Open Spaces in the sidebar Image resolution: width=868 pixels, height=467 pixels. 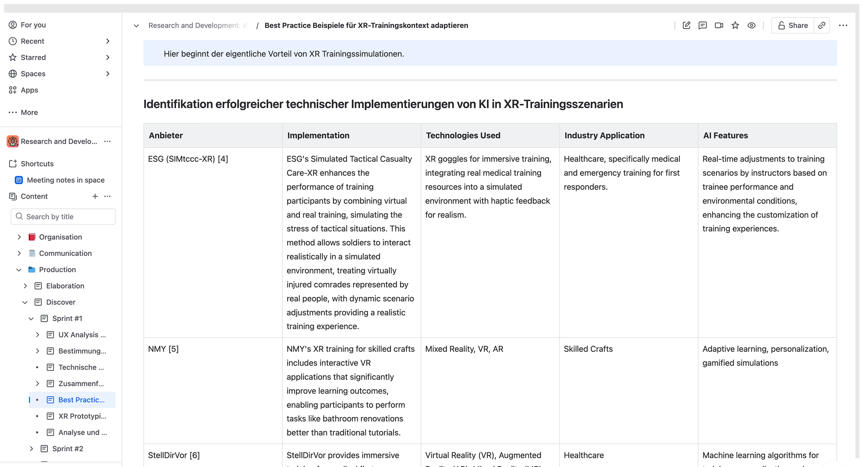(33, 74)
